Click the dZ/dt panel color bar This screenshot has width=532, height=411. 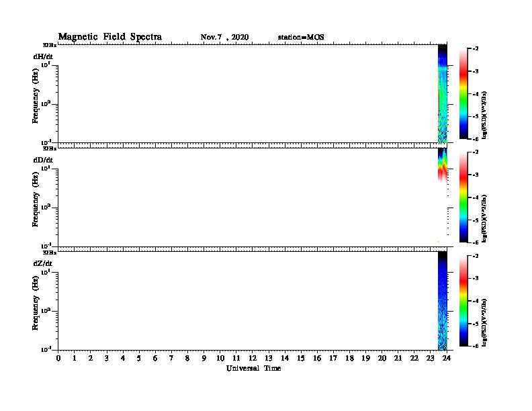463,301
